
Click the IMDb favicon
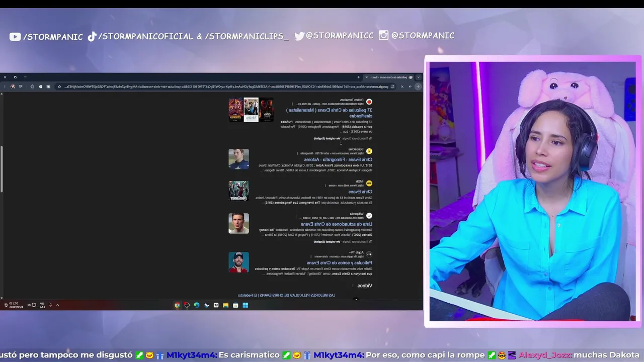[x=369, y=183]
